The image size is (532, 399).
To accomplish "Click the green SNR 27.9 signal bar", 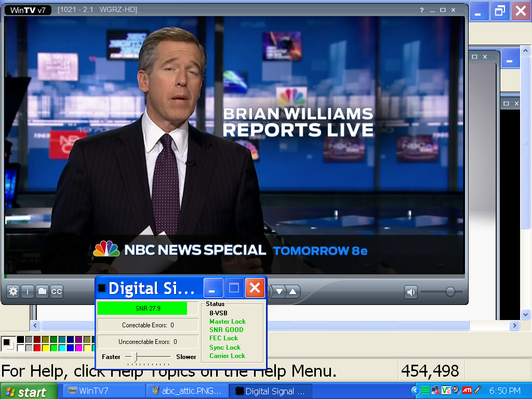I will (142, 308).
